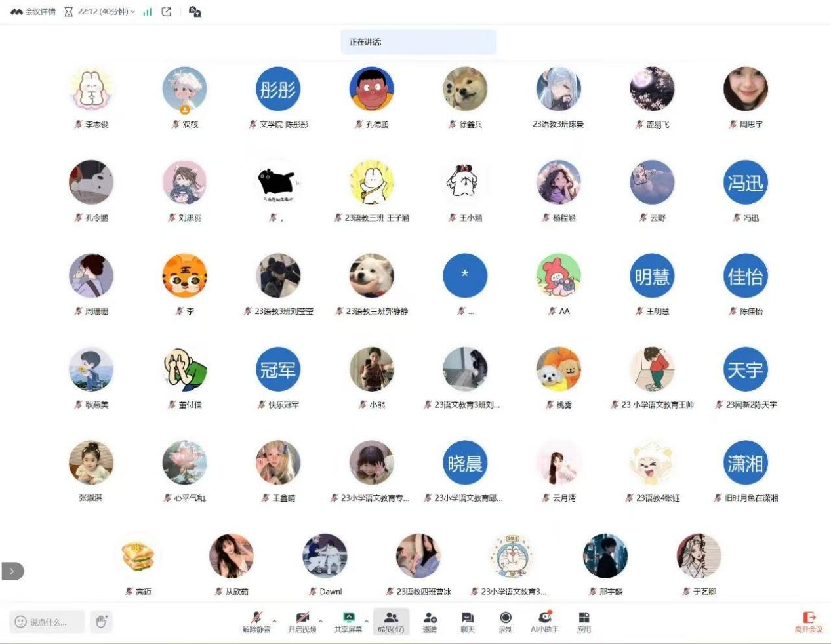Start recording with the 录制 icon
Image resolution: width=831 pixels, height=644 pixels.
(x=505, y=621)
